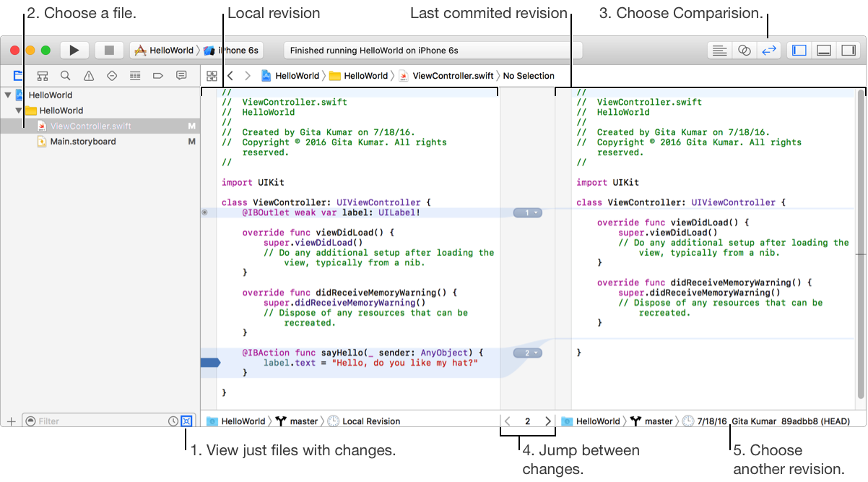868x482 pixels.
Task: Click the Stop button in toolbar
Action: pyautogui.click(x=109, y=51)
